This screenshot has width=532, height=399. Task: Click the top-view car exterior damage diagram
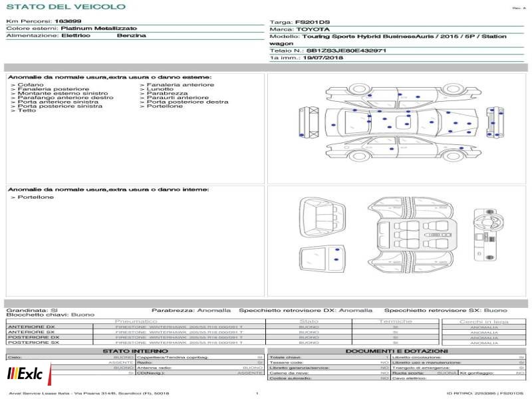pos(402,122)
